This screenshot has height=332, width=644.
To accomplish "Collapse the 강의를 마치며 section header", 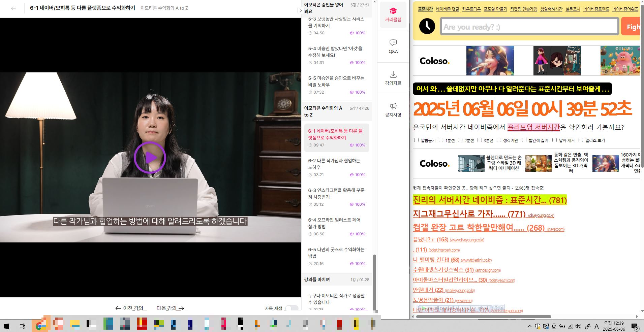I will (336, 279).
